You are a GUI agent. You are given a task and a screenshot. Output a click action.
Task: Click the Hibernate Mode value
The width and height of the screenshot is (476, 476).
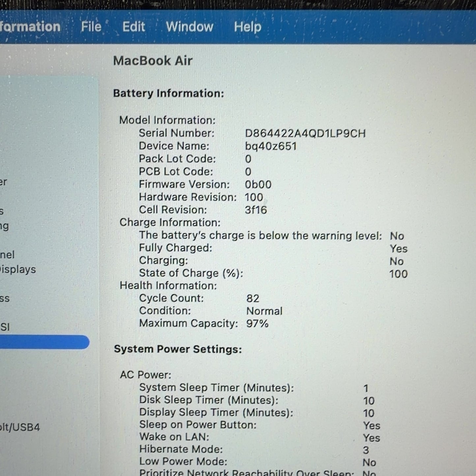tap(366, 450)
